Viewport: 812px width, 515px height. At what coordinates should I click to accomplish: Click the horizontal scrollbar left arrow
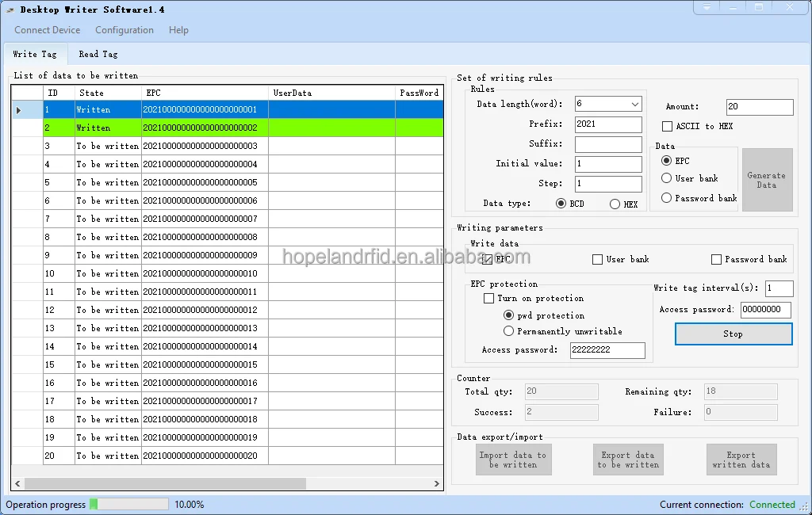[19, 483]
